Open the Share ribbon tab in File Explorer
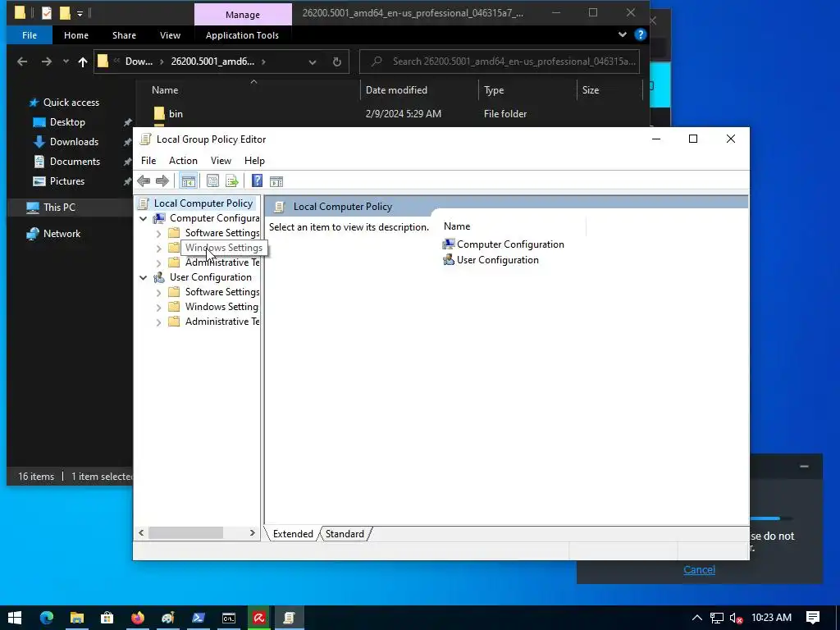Image resolution: width=840 pixels, height=630 pixels. tap(125, 35)
